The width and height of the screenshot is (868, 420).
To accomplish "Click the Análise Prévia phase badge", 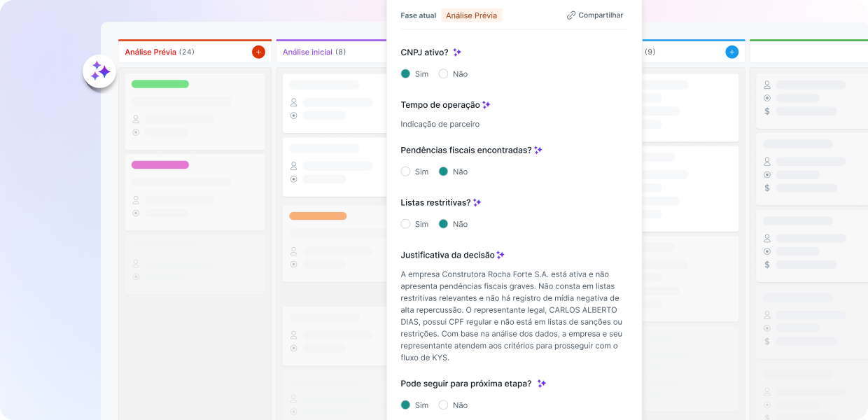I will coord(471,15).
